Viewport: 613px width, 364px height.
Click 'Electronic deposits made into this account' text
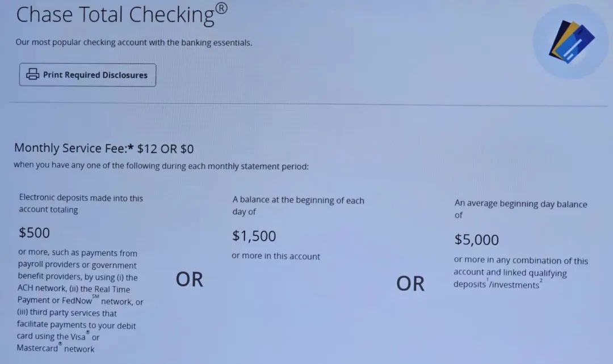tap(81, 204)
